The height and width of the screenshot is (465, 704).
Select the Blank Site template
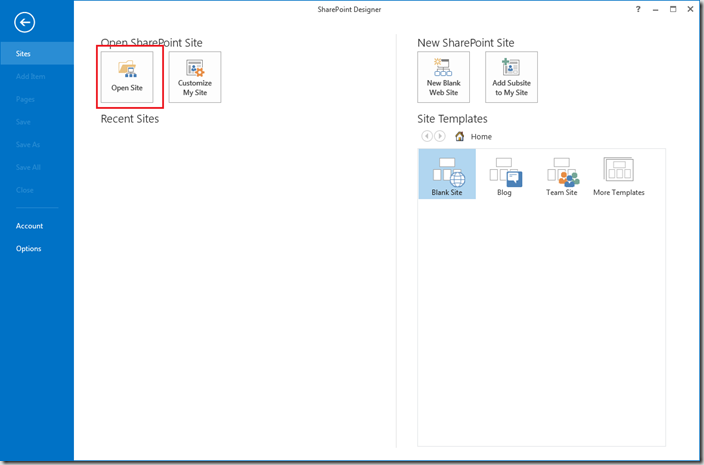point(447,174)
